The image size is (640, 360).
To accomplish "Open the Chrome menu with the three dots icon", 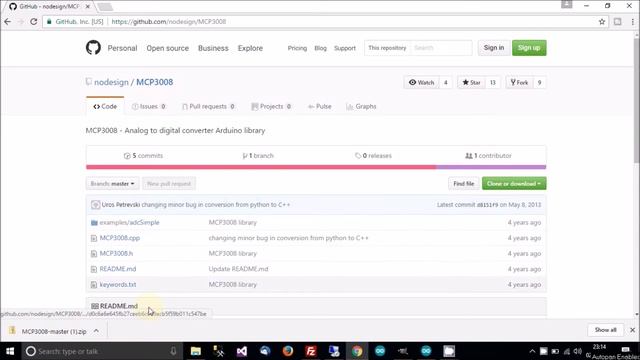I will (x=633, y=22).
